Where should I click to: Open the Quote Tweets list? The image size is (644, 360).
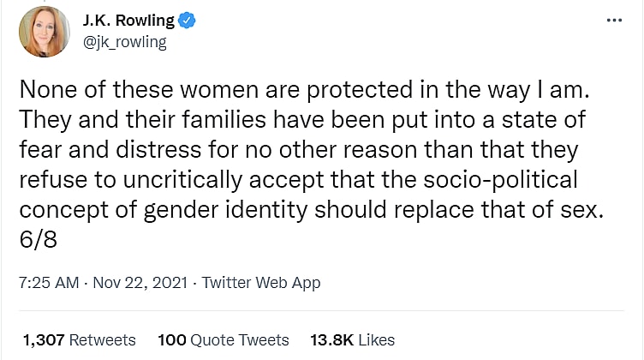tap(241, 340)
